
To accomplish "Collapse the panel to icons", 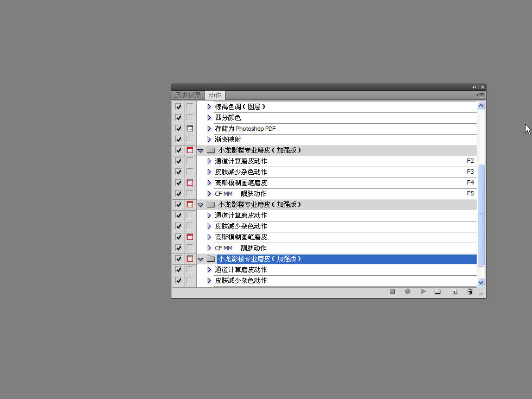I will pyautogui.click(x=474, y=87).
